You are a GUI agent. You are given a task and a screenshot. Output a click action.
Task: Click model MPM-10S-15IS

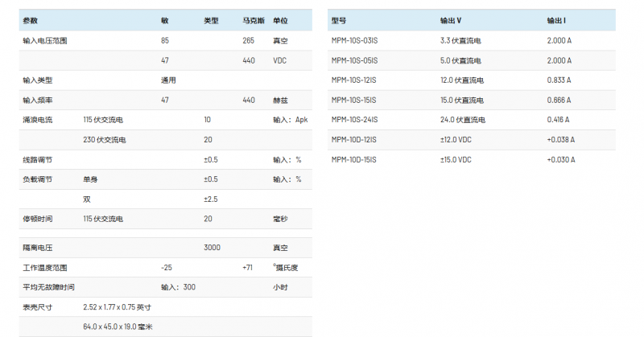coord(354,100)
